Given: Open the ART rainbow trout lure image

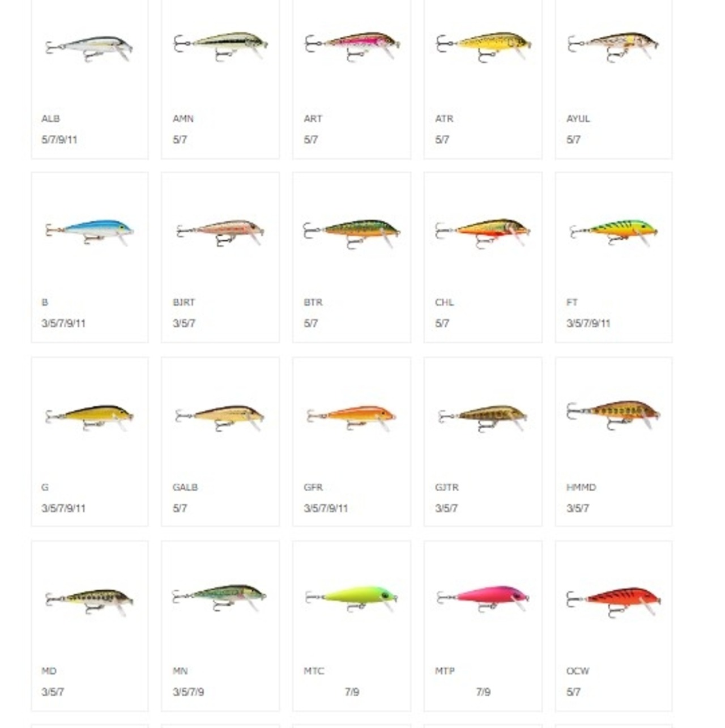Looking at the screenshot, I should point(352,46).
